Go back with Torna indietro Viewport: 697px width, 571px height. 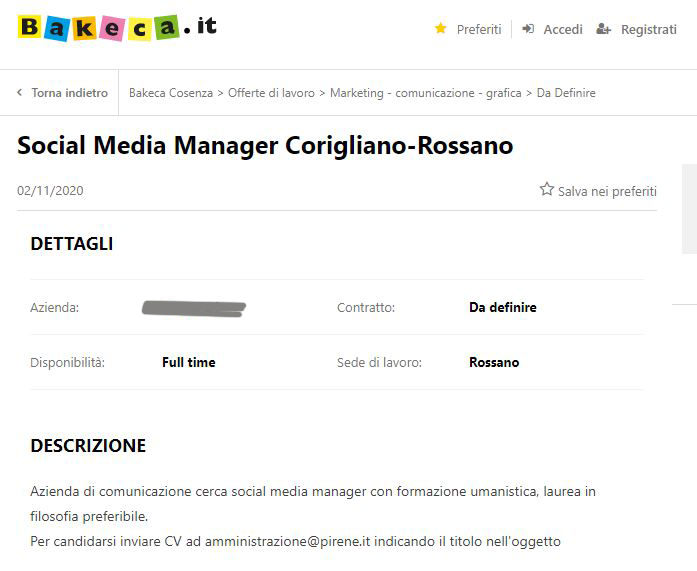[69, 93]
